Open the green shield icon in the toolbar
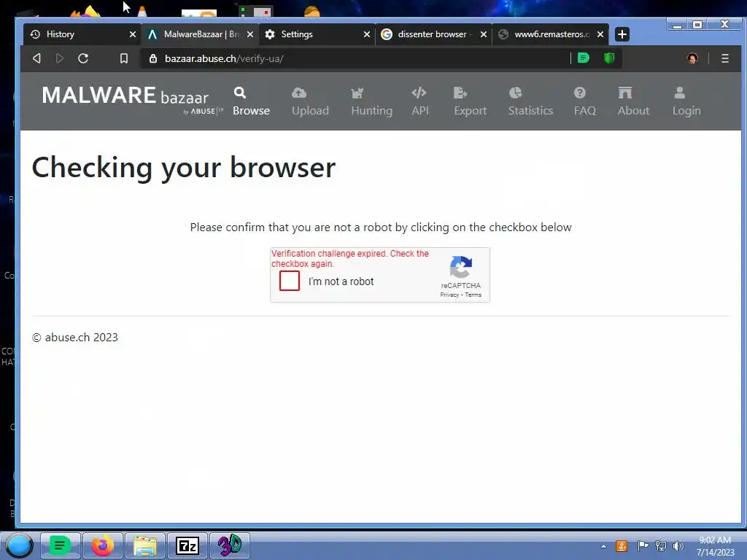This screenshot has height=560, width=747. click(x=609, y=58)
